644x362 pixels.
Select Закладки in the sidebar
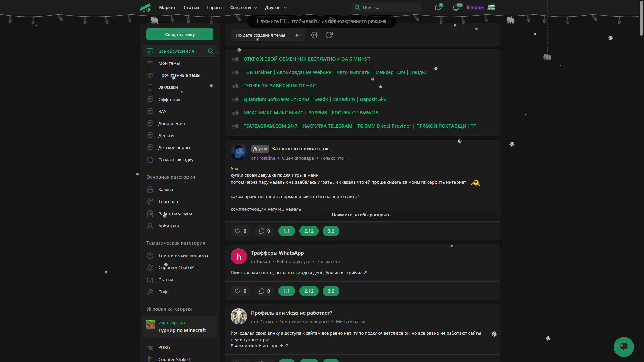point(168,87)
